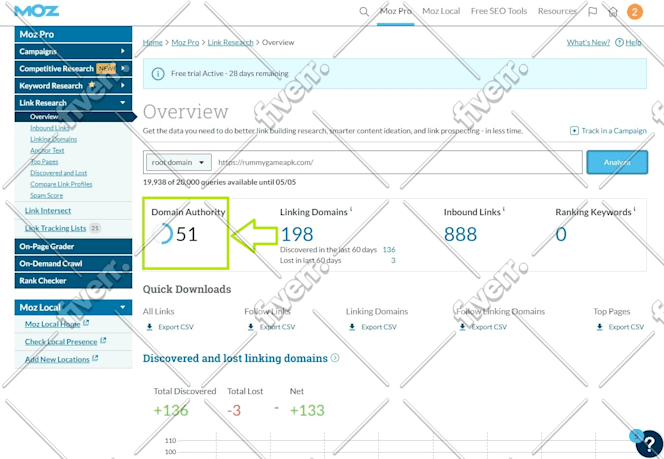Image resolution: width=664 pixels, height=459 pixels.
Task: Click info icon next to Linking Domains
Action: [x=351, y=209]
